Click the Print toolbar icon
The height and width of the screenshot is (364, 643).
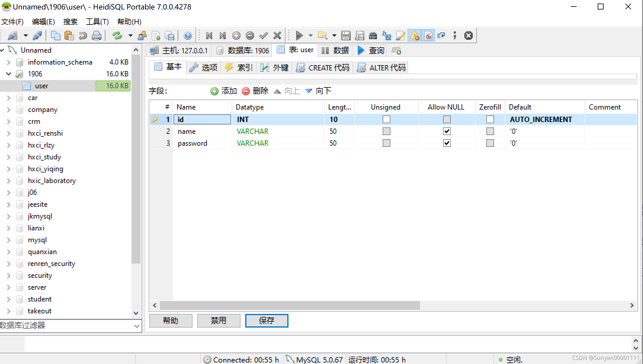97,36
